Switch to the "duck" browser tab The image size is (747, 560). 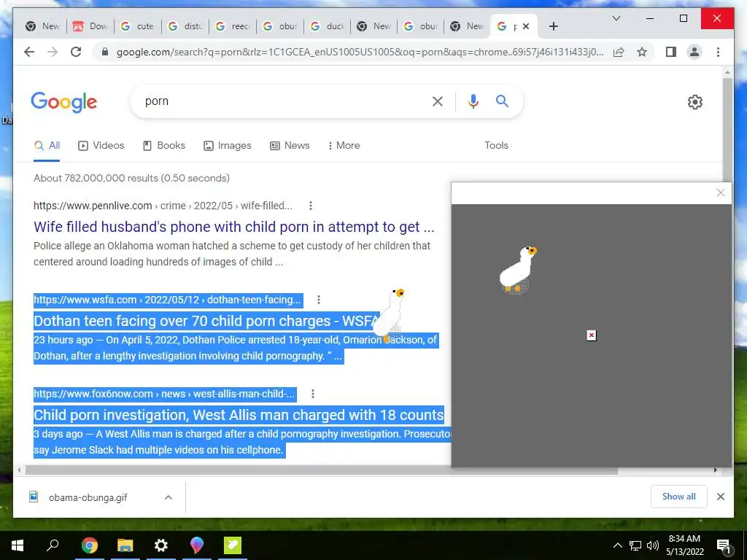click(x=328, y=26)
